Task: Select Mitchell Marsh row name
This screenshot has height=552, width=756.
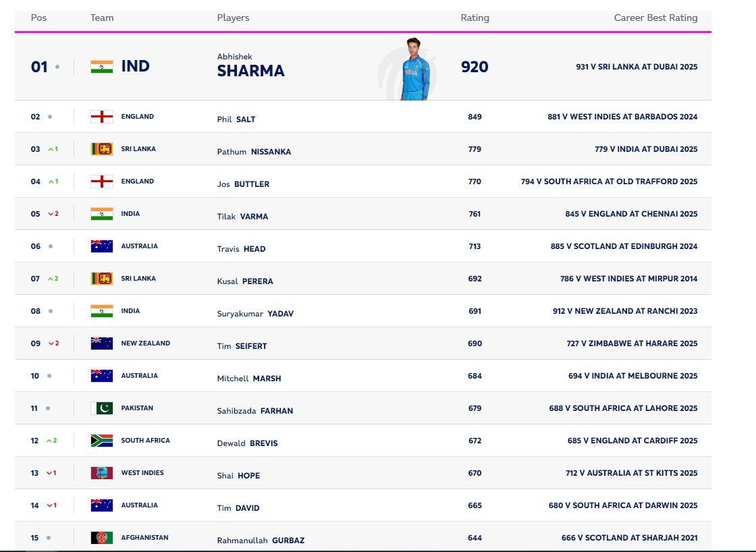Action: [248, 379]
